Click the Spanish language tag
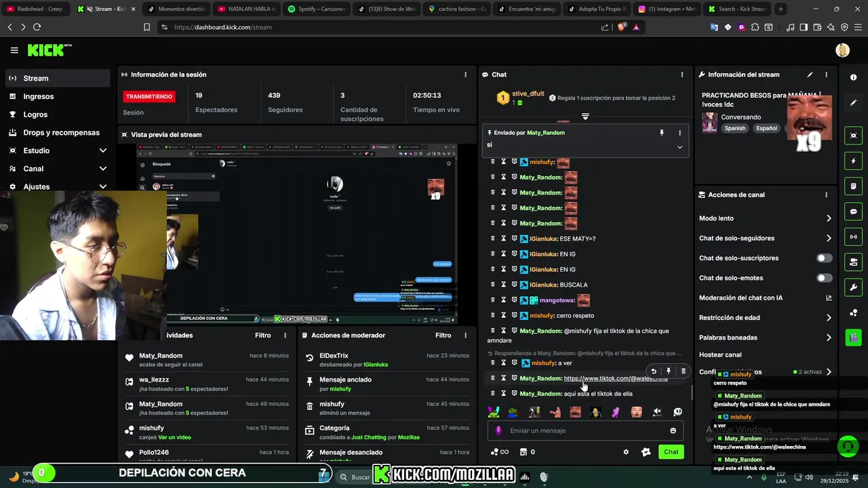 734,128
